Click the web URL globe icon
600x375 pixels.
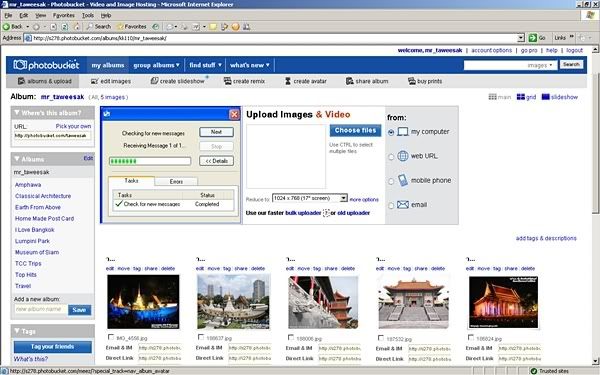coord(403,156)
